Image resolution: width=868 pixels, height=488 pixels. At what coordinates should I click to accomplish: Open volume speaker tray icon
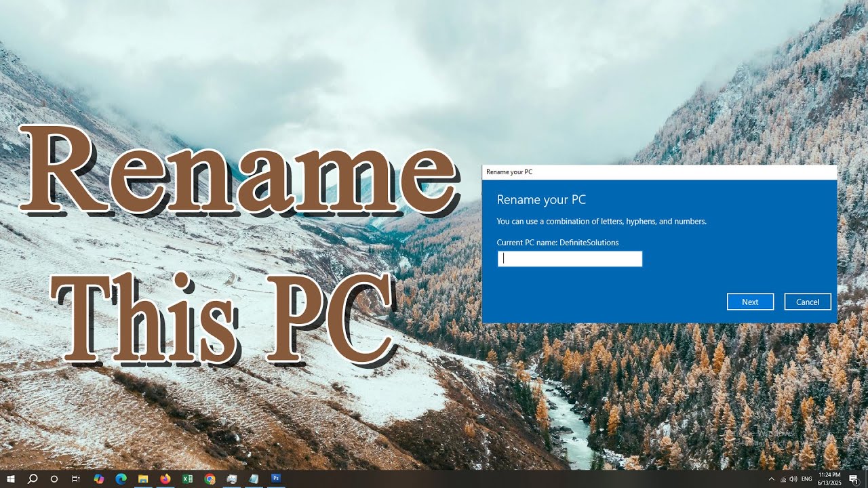pyautogui.click(x=793, y=479)
